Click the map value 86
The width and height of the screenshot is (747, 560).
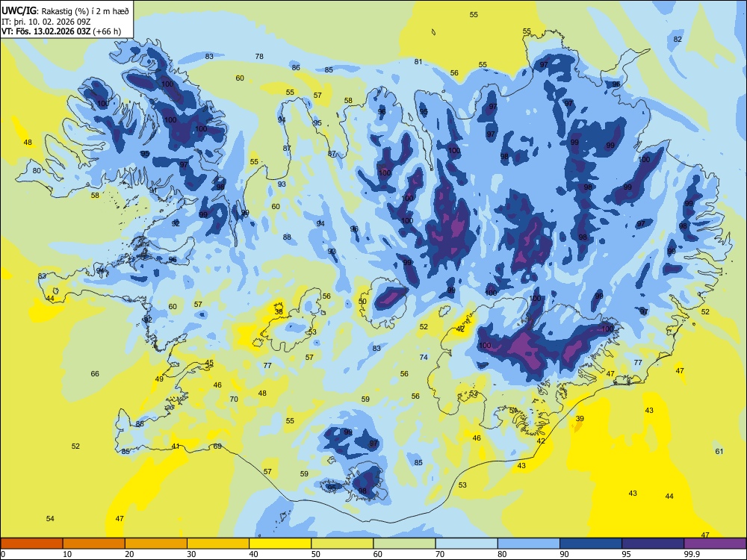click(296, 68)
